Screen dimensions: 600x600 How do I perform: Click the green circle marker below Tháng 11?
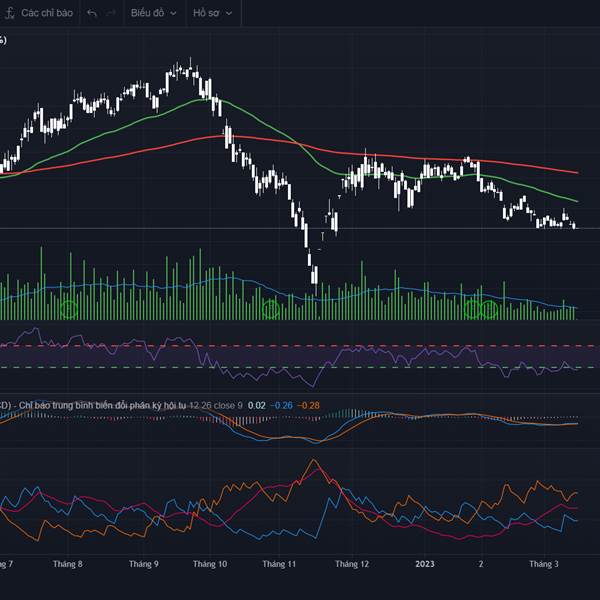pyautogui.click(x=271, y=310)
